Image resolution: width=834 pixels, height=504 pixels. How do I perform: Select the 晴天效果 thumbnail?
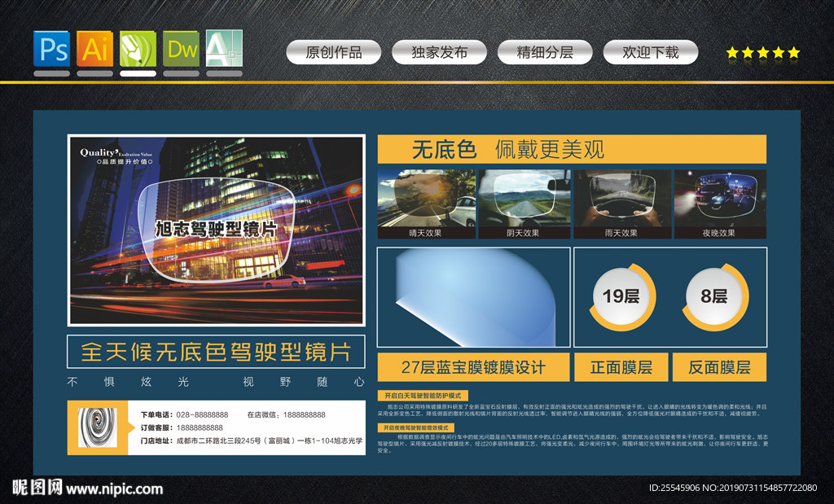[427, 204]
